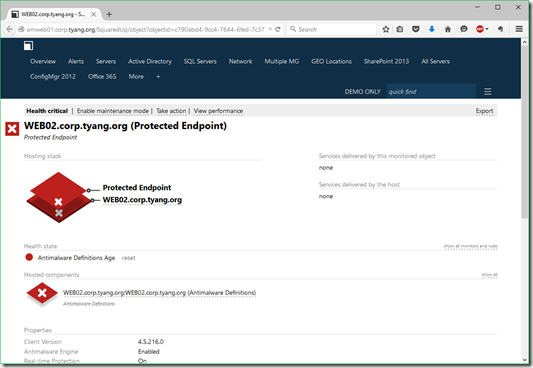Viewport: 533px width, 368px height.
Task: Click the red critical X status icon
Action: 12,129
